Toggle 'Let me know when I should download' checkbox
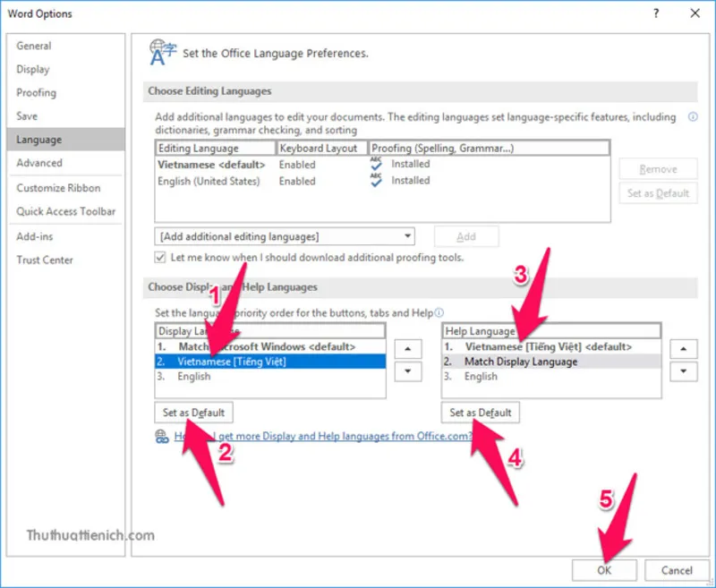 160,257
